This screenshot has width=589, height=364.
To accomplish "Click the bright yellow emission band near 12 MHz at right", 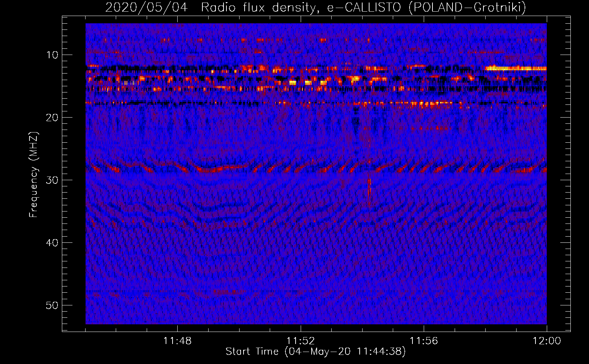I will point(515,68).
